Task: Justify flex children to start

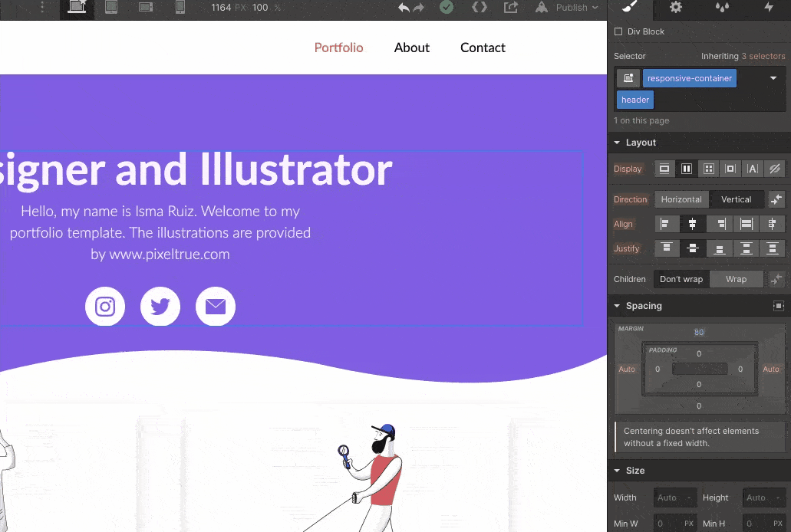Action: coord(667,248)
